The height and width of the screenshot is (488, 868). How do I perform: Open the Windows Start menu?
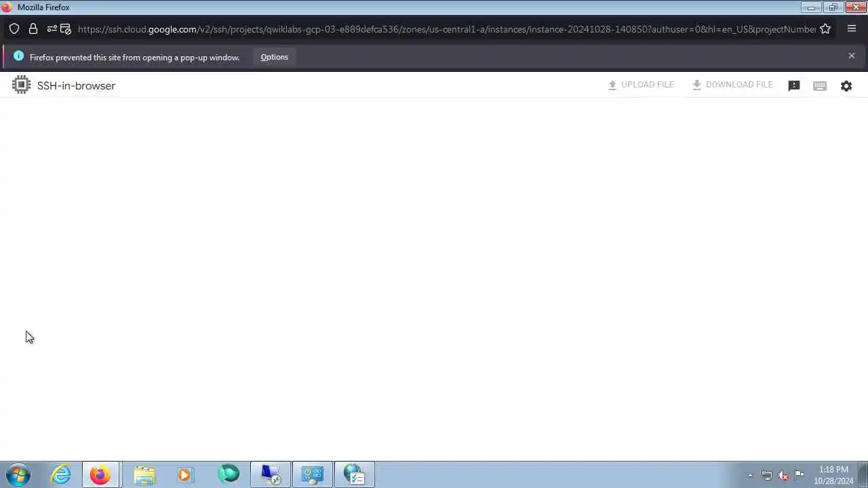point(18,474)
